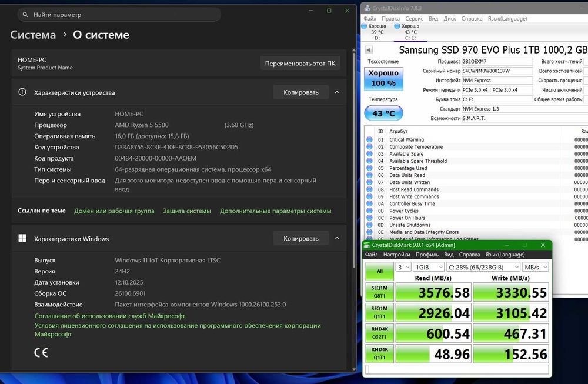Click the Хорошо 100 % health status button

click(x=383, y=79)
